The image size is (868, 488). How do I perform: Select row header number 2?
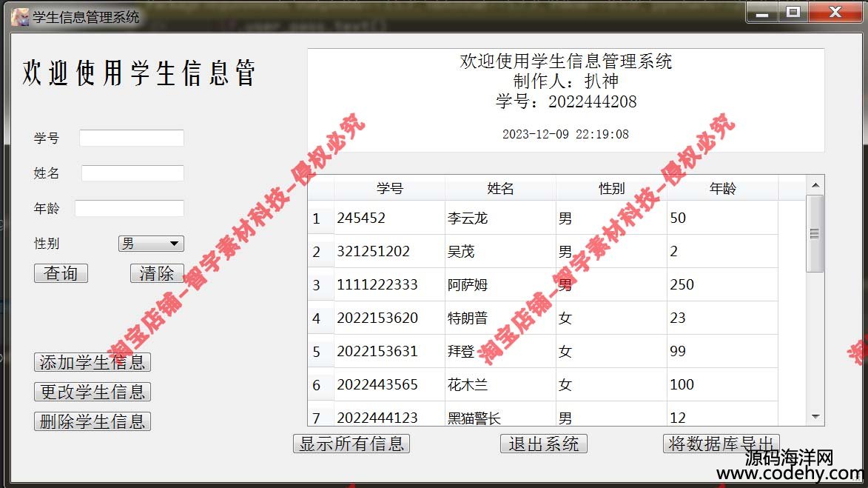(321, 252)
